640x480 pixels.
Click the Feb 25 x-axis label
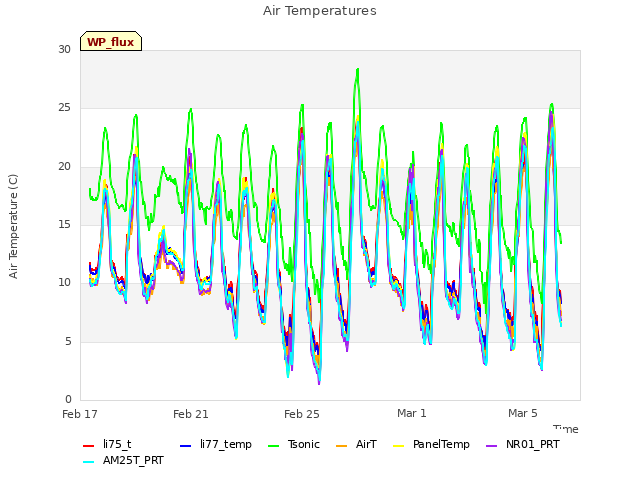(302, 414)
